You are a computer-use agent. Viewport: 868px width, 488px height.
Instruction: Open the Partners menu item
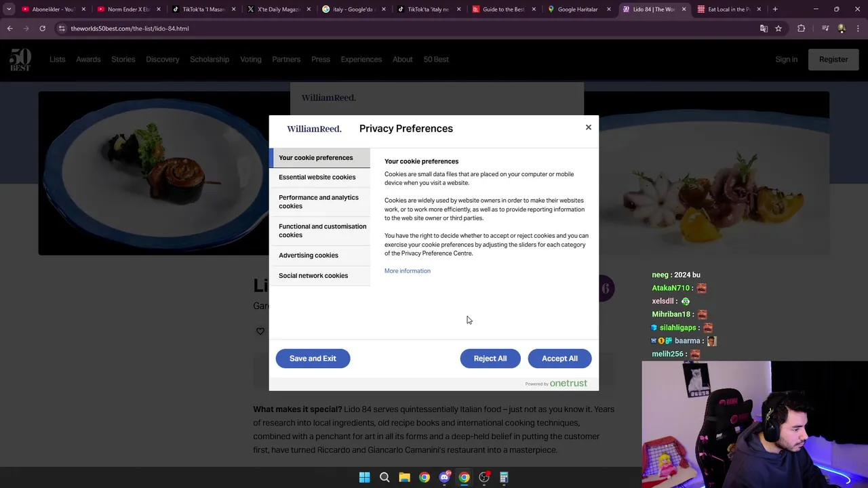[286, 59]
